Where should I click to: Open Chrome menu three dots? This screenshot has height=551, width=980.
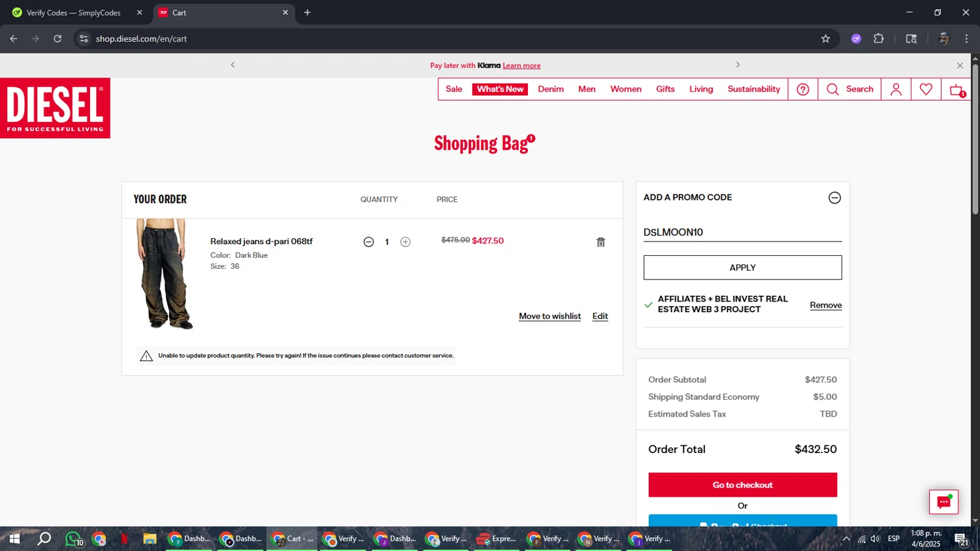pos(966,39)
